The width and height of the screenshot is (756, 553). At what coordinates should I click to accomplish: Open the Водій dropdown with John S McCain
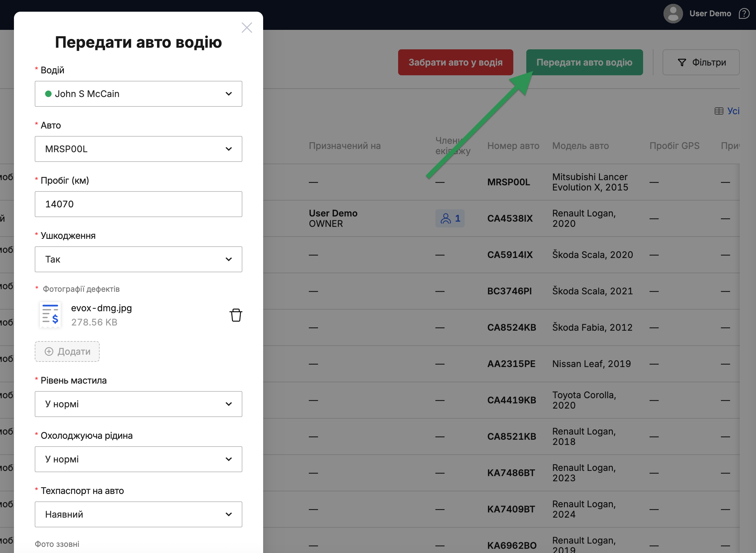point(138,94)
